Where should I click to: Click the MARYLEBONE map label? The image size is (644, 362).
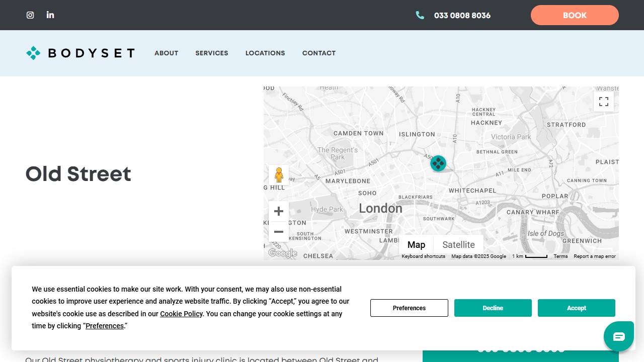(348, 181)
